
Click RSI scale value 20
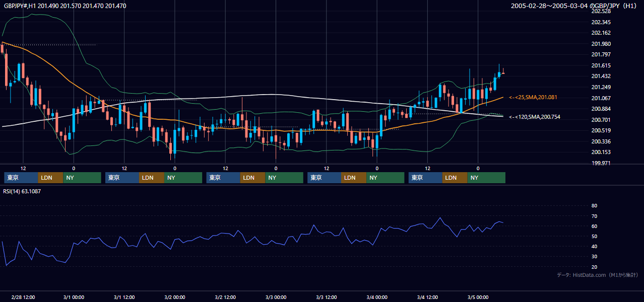pyautogui.click(x=594, y=267)
